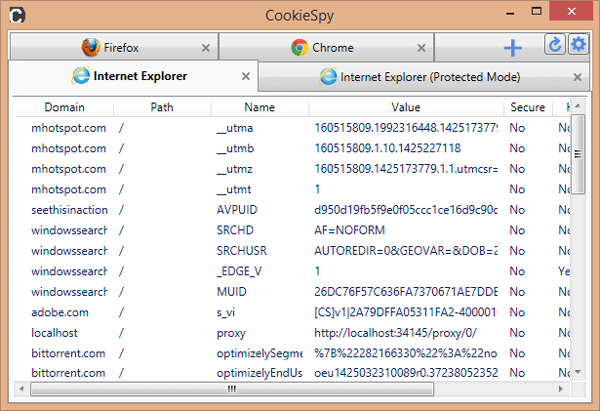
Task: Select the AVPUID cookie name
Action: tap(237, 210)
